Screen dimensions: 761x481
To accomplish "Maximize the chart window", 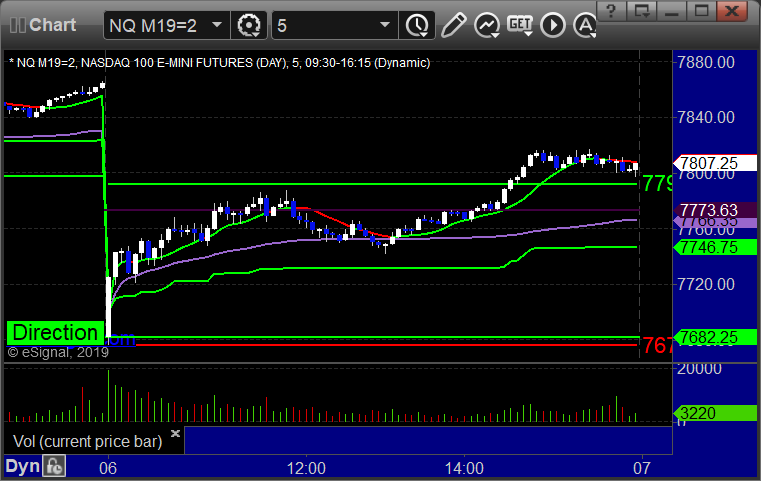I will (701, 11).
